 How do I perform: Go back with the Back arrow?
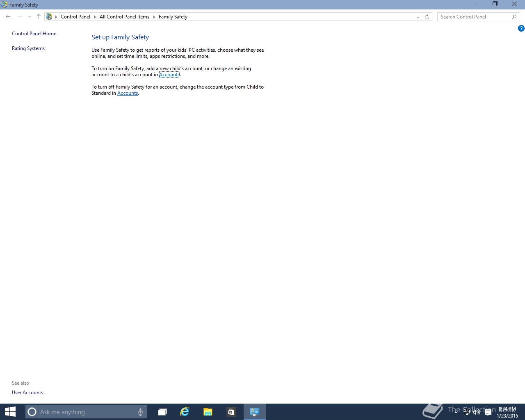tap(8, 17)
